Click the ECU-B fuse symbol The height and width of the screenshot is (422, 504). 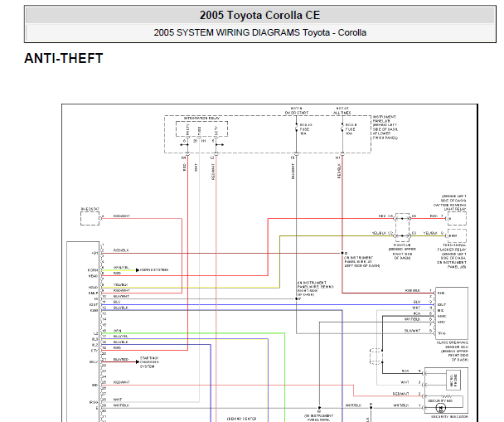point(342,129)
